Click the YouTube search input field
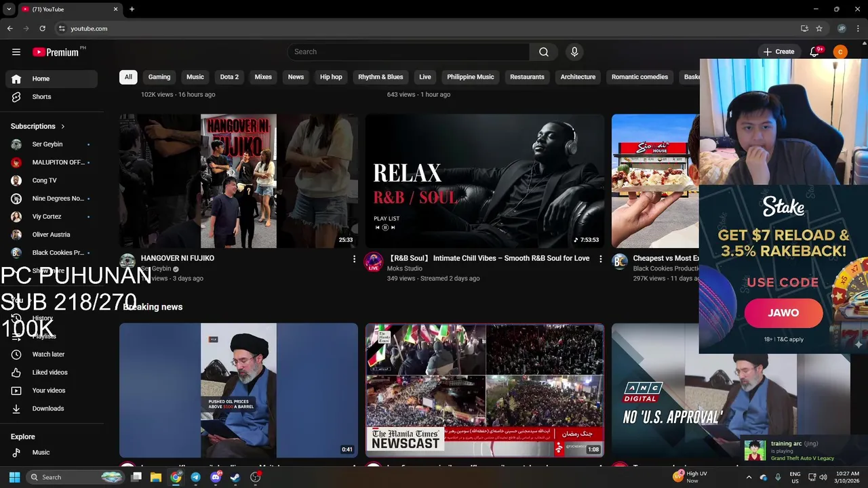 (x=409, y=52)
